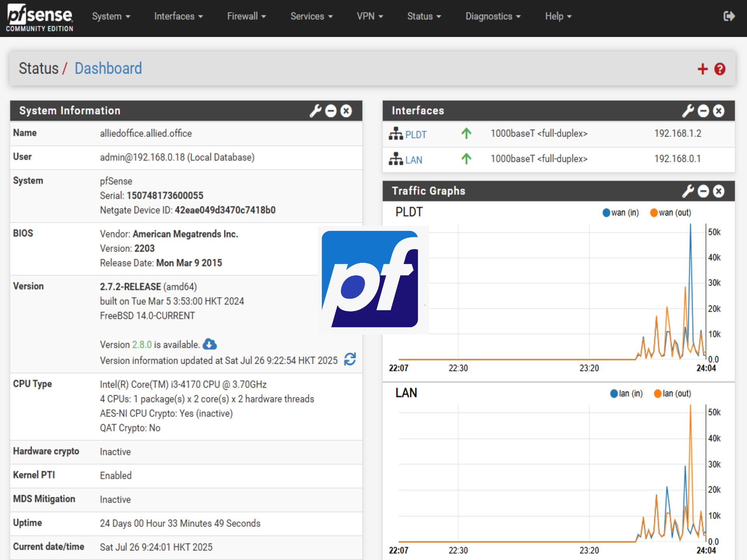Click the pfSense Community Edition logo

[40, 18]
